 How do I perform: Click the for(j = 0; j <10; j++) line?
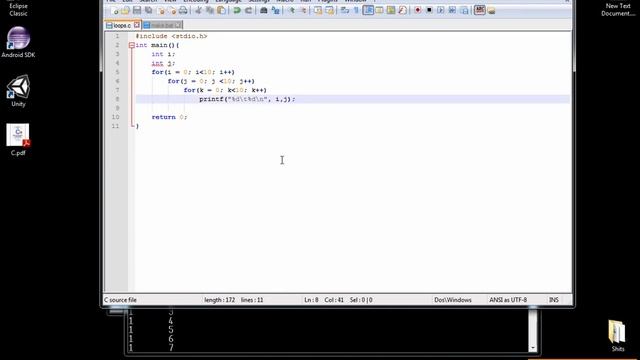(x=211, y=81)
